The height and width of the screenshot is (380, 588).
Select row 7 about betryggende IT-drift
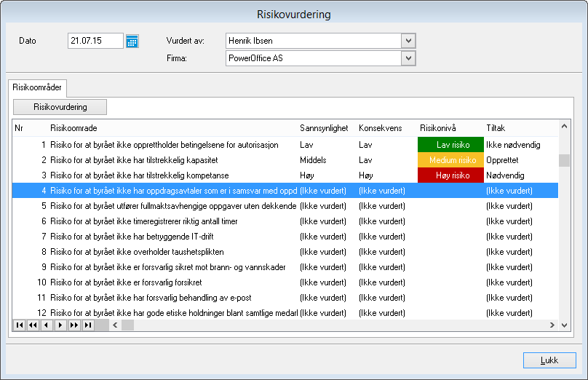285,237
